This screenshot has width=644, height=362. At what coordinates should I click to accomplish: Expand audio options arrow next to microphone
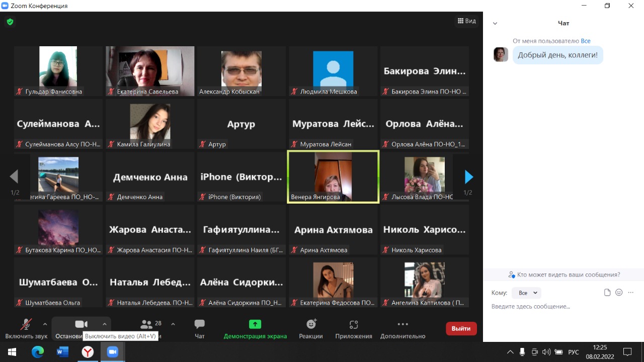tap(45, 324)
